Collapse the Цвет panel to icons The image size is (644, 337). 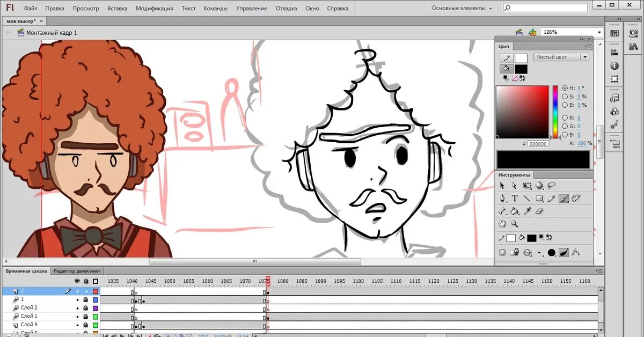click(582, 39)
